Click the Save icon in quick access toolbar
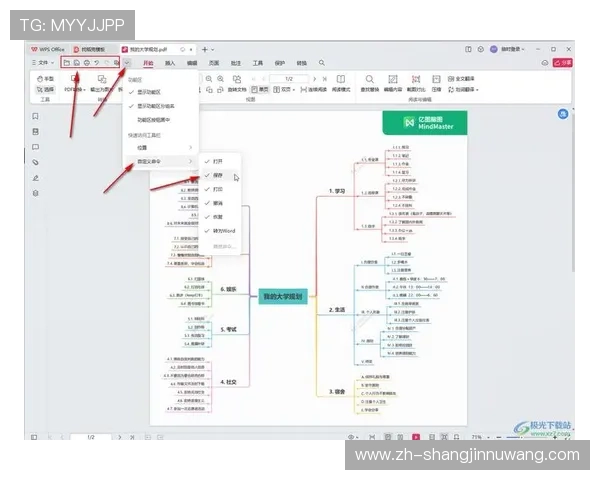 [77, 63]
